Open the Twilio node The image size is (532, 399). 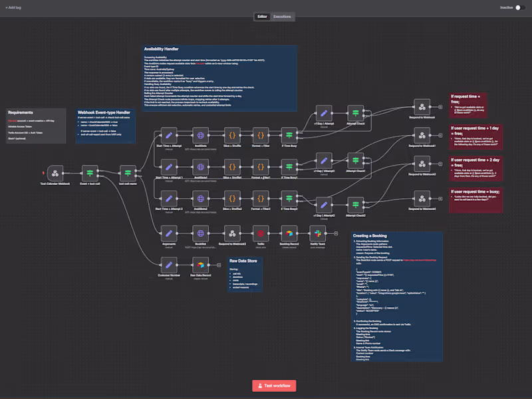point(260,233)
